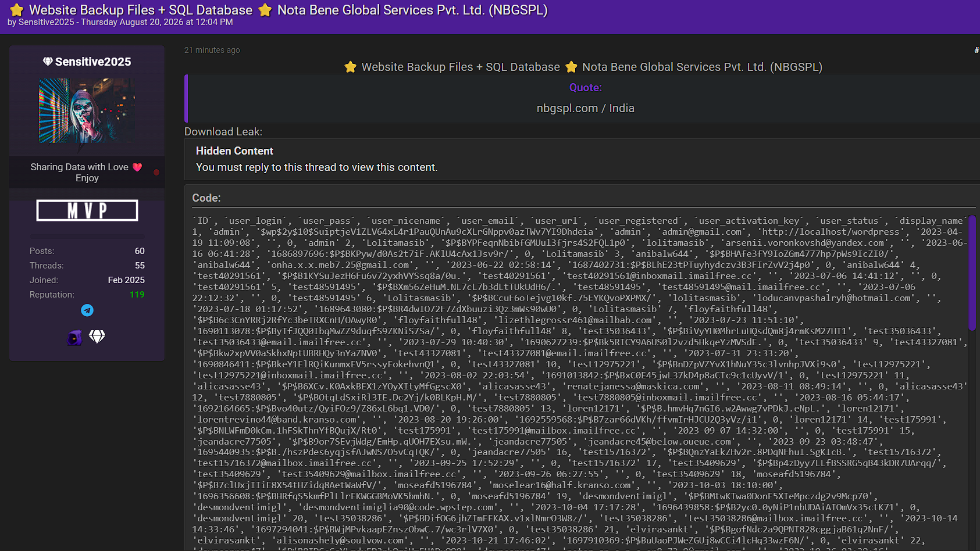Click the code block vertical scrollbar

coord(972,273)
